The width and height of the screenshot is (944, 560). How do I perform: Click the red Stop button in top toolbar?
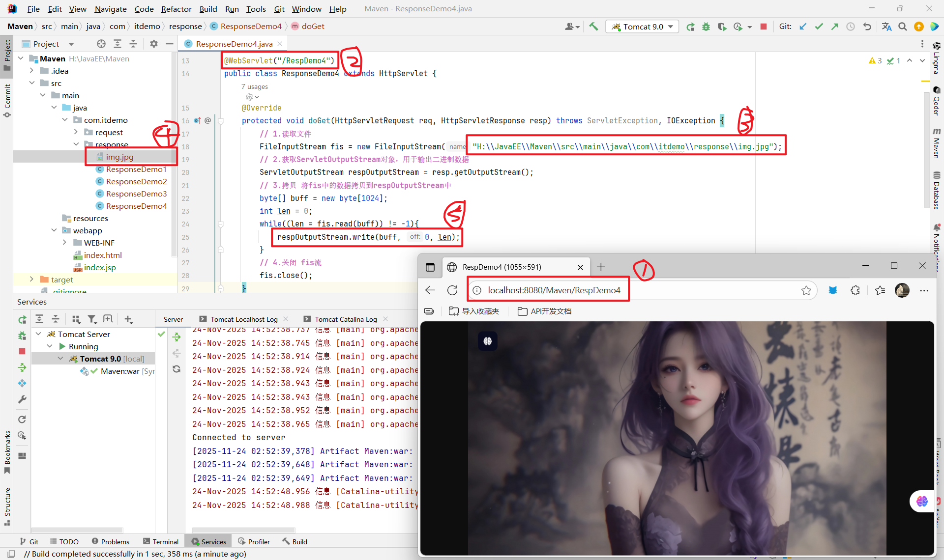pos(764,27)
